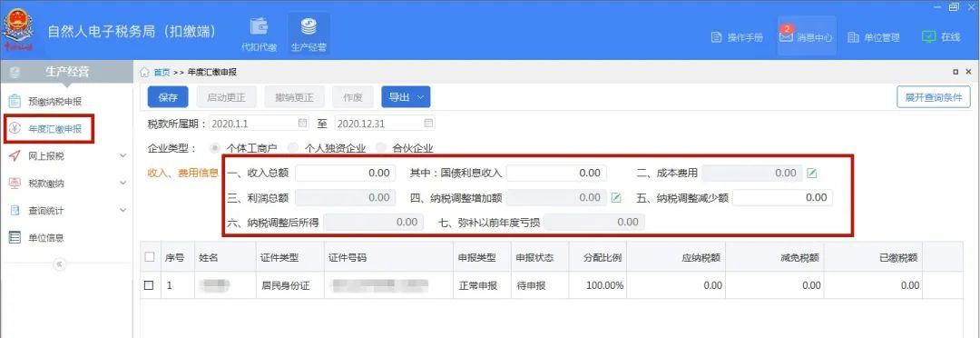Screen dimensions: 980x338
Task: Click the 成本费用 amount field
Action: click(x=752, y=174)
